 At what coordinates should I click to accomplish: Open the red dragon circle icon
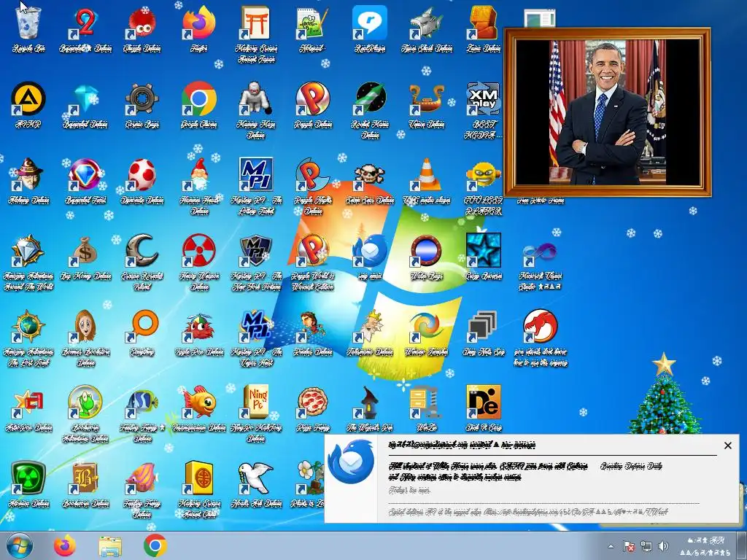(541, 326)
